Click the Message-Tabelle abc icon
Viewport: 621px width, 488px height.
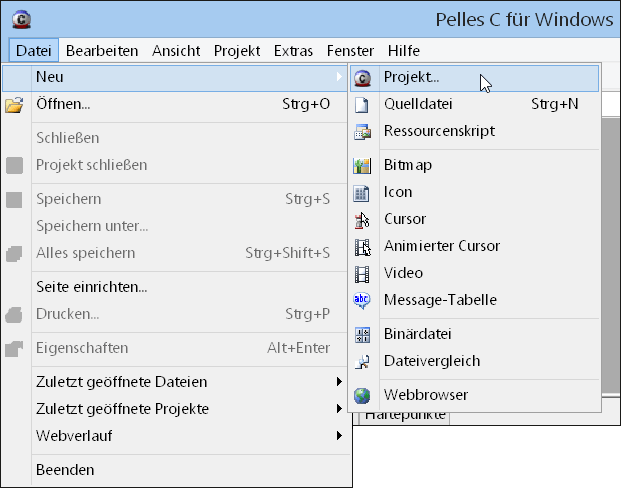(x=363, y=300)
